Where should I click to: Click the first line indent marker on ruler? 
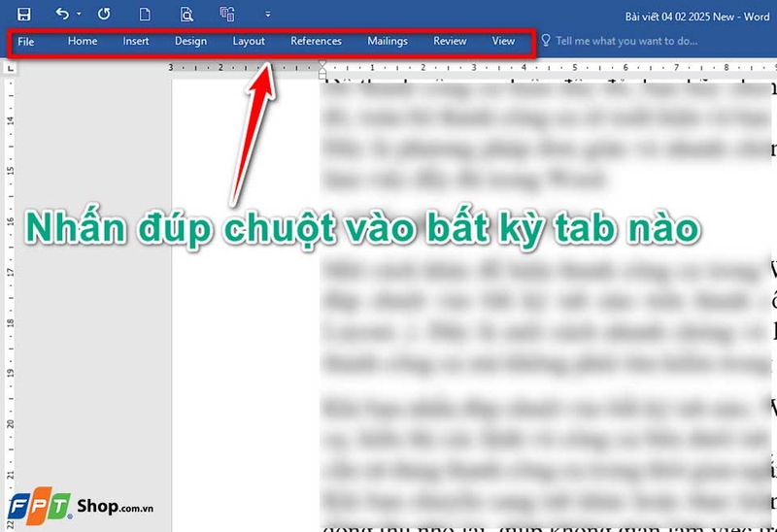click(x=322, y=64)
